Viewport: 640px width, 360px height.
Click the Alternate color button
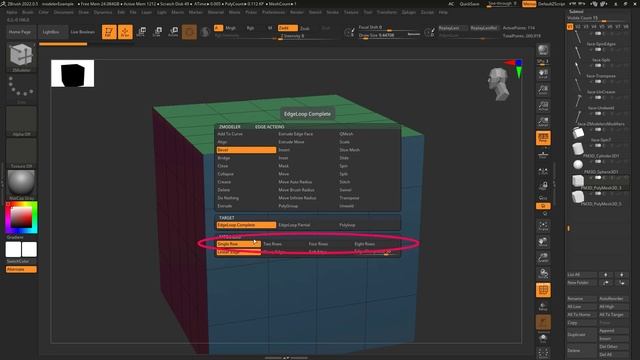pos(21,269)
